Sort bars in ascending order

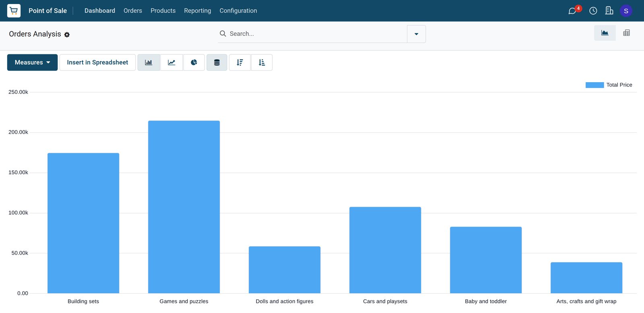pos(262,62)
